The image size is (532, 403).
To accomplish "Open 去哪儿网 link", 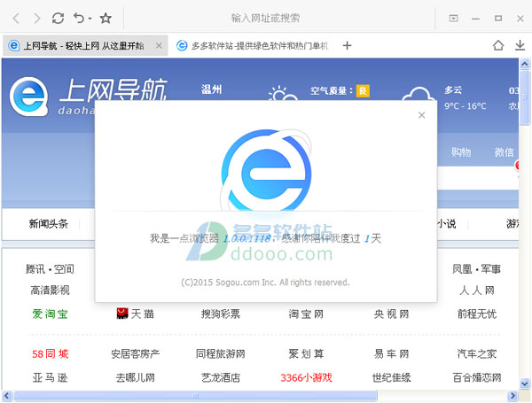I will pos(136,377).
